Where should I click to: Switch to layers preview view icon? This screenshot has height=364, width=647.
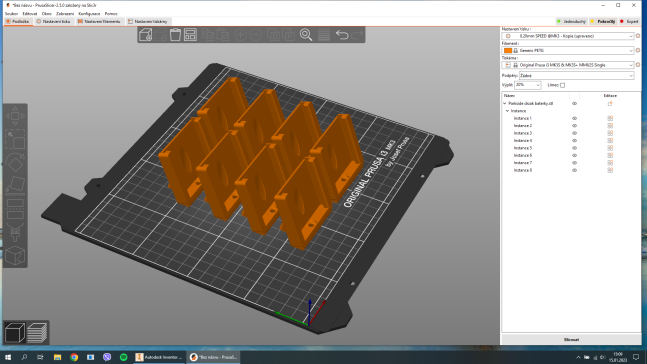[37, 333]
